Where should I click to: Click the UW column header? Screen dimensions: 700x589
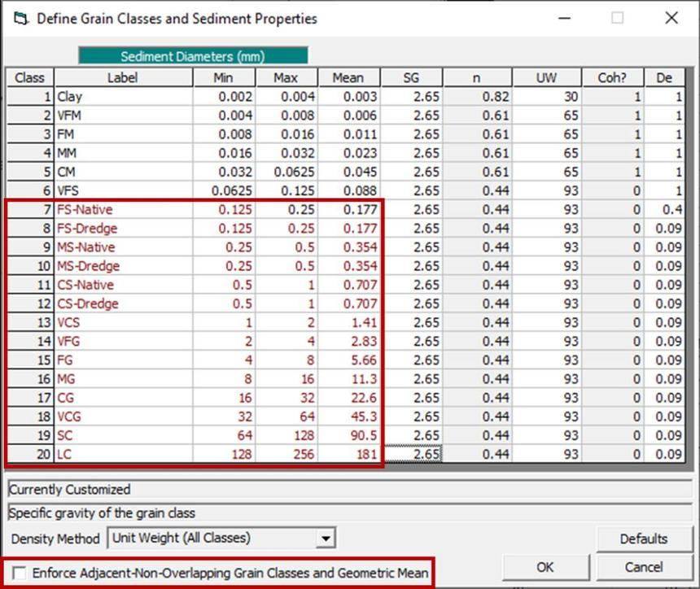tap(547, 77)
